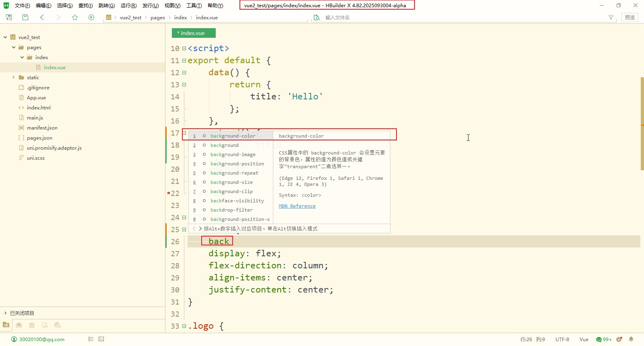Screen dimensions: 644x346
Task: Toggle the fold marker on line 25
Action: (x=184, y=230)
